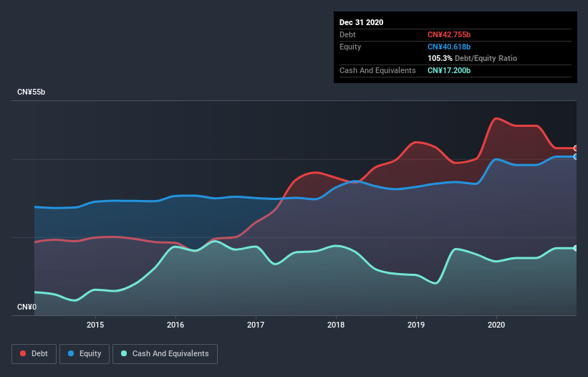Click the 2015 x-axis label
Screen dimensions: 588x377
[x=95, y=325]
